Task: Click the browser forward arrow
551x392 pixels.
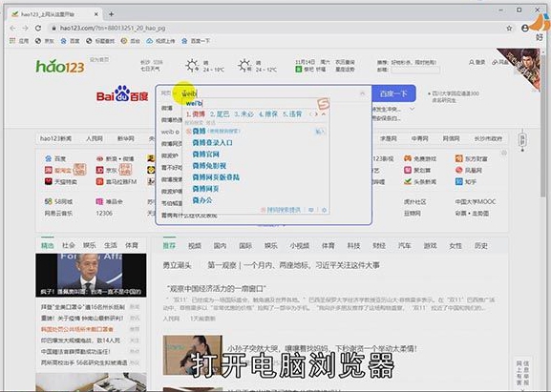Action: [x=25, y=28]
